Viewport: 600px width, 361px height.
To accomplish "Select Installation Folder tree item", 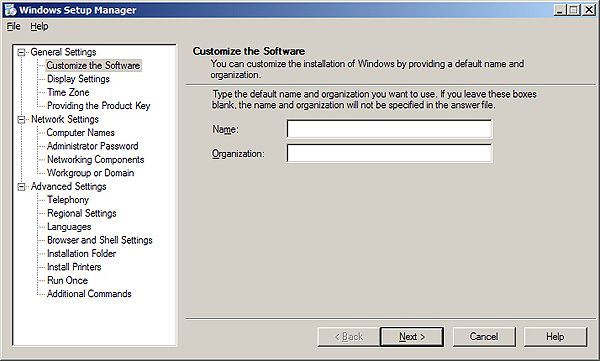I will [x=82, y=254].
